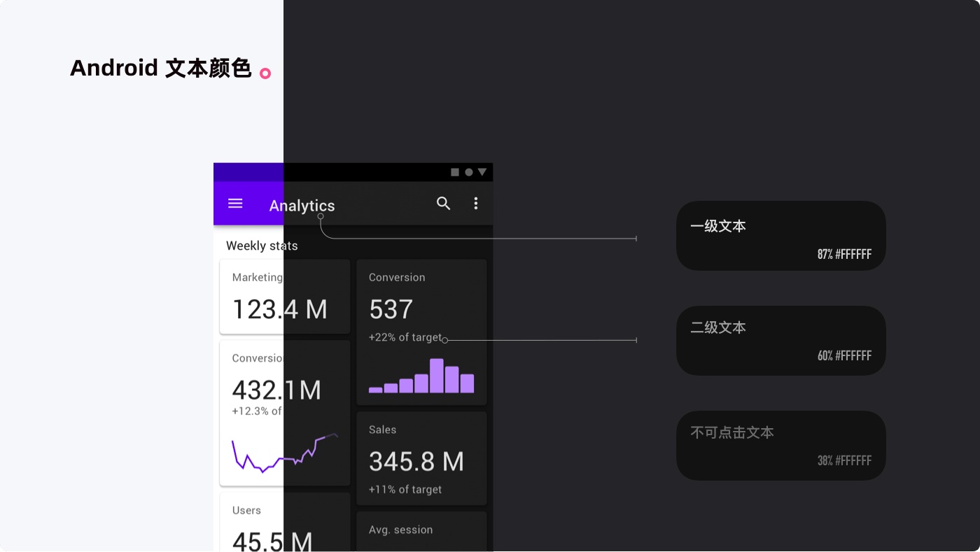Open the hamburger navigation menu
This screenshot has height=552, width=980.
pyautogui.click(x=235, y=204)
